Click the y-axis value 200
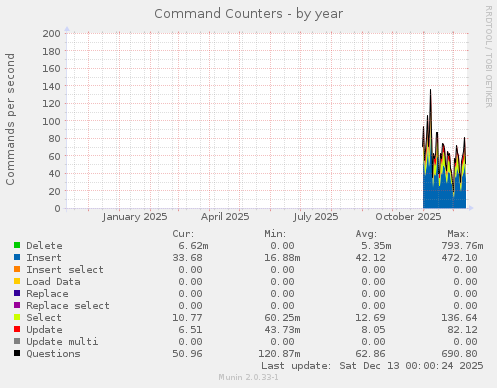This screenshot has height=388, width=497. [x=51, y=33]
